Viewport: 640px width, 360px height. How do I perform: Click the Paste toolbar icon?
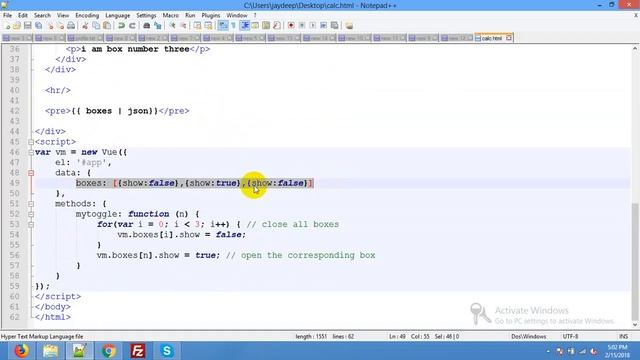[107, 26]
